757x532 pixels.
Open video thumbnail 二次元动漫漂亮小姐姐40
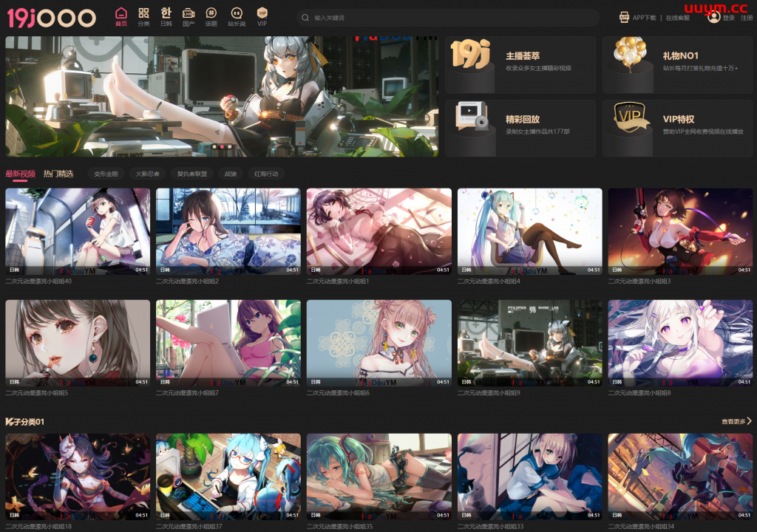pos(78,231)
